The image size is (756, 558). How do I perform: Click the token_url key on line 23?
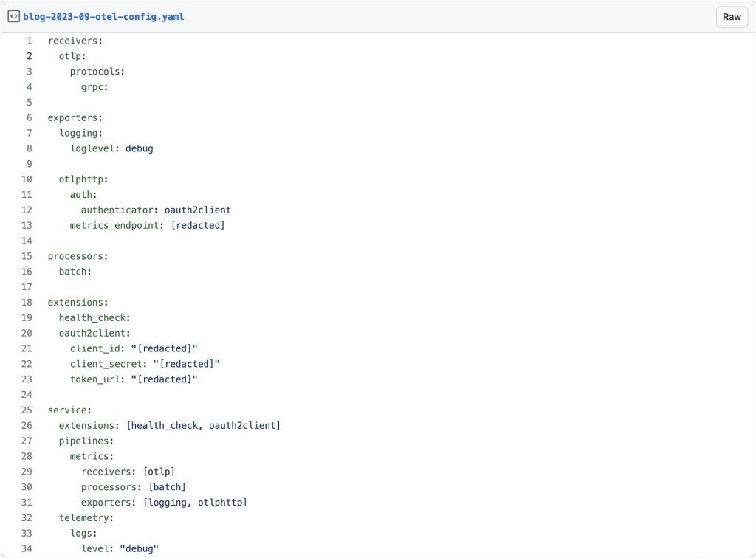tap(92, 379)
